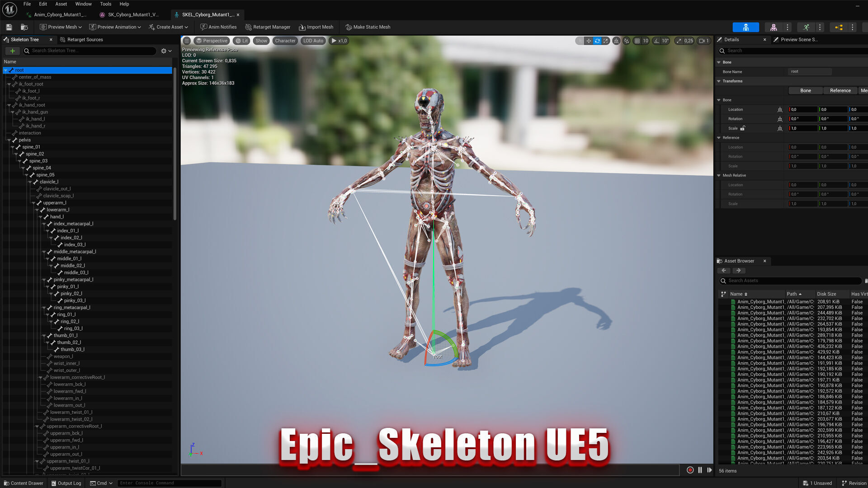Image resolution: width=868 pixels, height=488 pixels.
Task: Open the Lit view mode dropdown
Action: pos(241,41)
